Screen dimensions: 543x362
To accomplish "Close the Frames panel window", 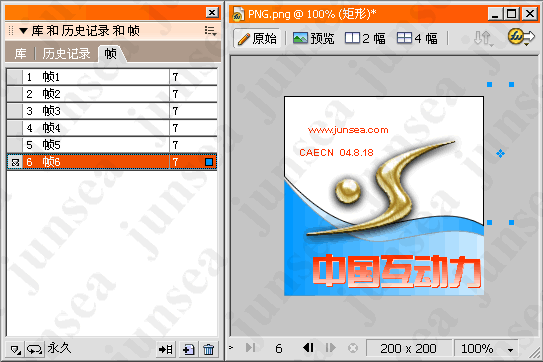I will click(x=212, y=13).
